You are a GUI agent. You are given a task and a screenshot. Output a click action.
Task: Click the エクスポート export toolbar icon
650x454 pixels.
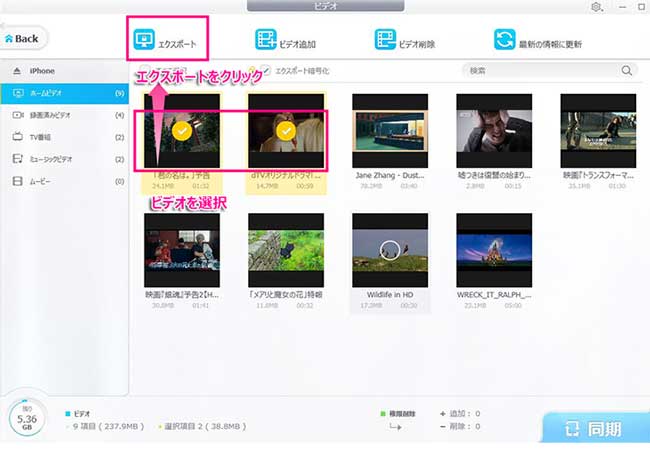[x=144, y=39]
